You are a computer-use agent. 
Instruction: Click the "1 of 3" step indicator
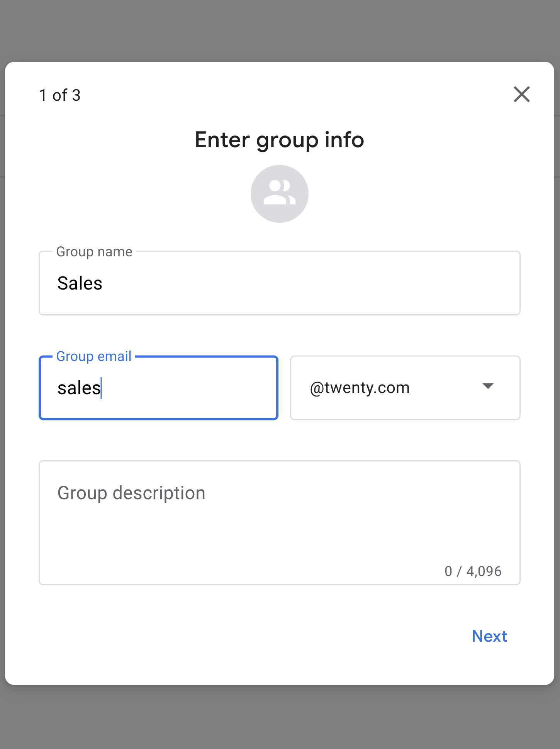click(x=60, y=95)
